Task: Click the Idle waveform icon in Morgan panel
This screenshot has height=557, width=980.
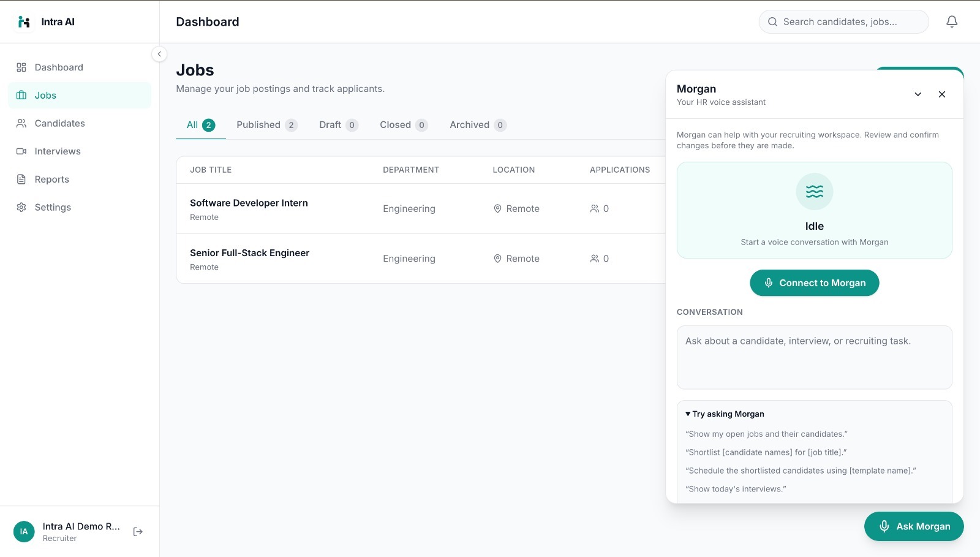Action: [815, 192]
